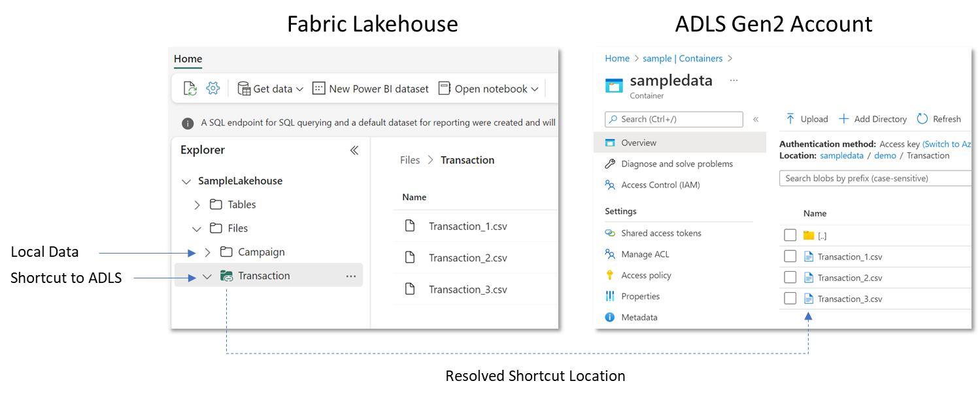Collapse the Explorer pane with double chevron
The width and height of the screenshot is (980, 396).
[x=354, y=150]
